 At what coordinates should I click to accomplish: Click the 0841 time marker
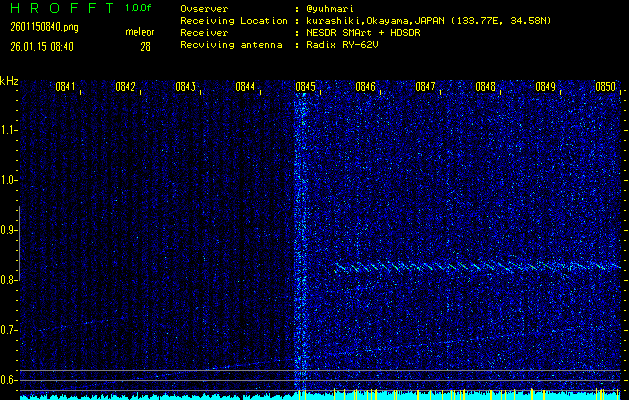coord(66,87)
